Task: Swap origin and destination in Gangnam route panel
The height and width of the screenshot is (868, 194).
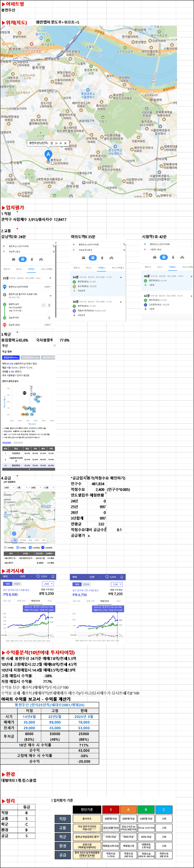Action: click(x=54, y=246)
